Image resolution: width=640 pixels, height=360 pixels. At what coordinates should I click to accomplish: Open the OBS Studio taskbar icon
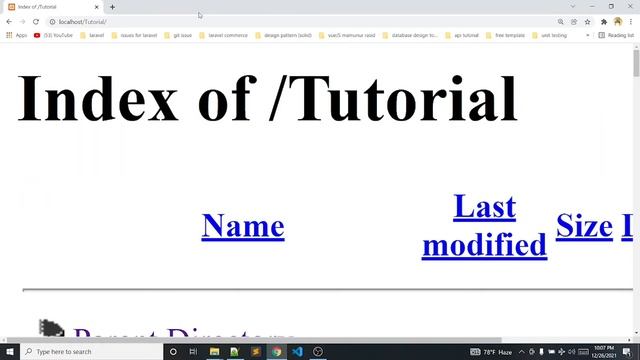(x=318, y=351)
